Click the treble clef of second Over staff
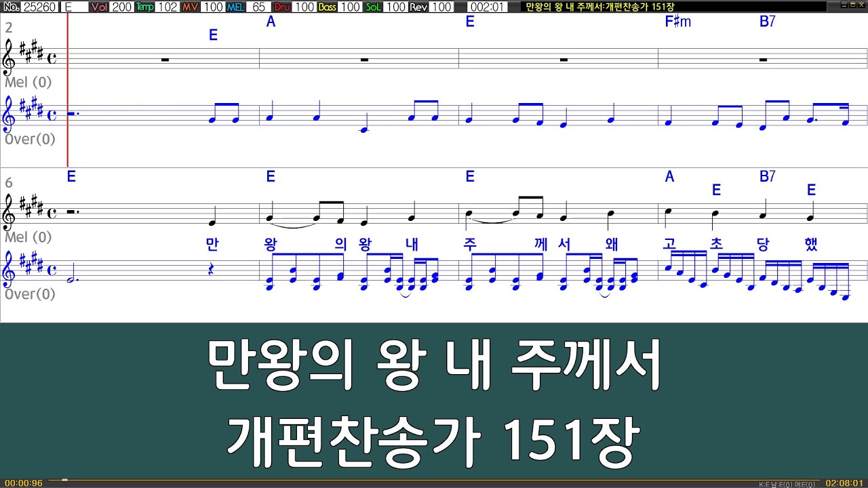The height and width of the screenshot is (488, 868). click(10, 270)
